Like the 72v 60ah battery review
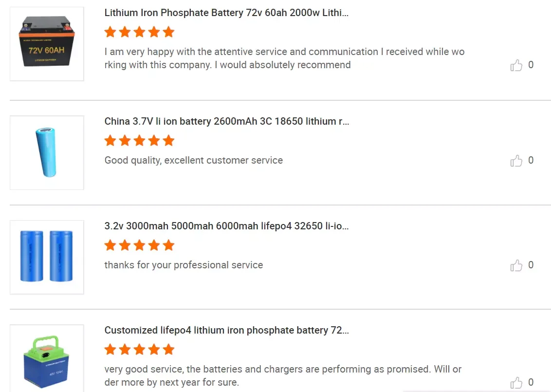This screenshot has height=392, width=551. 516,65
